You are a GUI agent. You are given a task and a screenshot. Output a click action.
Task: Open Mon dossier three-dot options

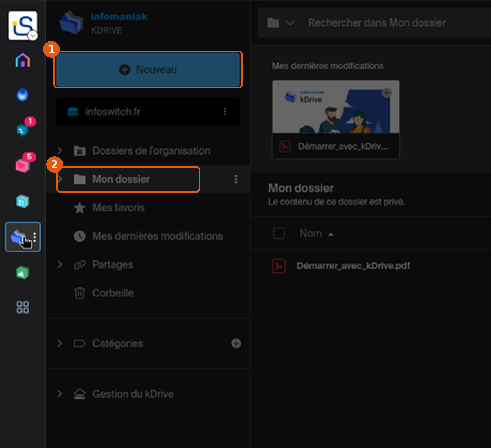coord(236,179)
